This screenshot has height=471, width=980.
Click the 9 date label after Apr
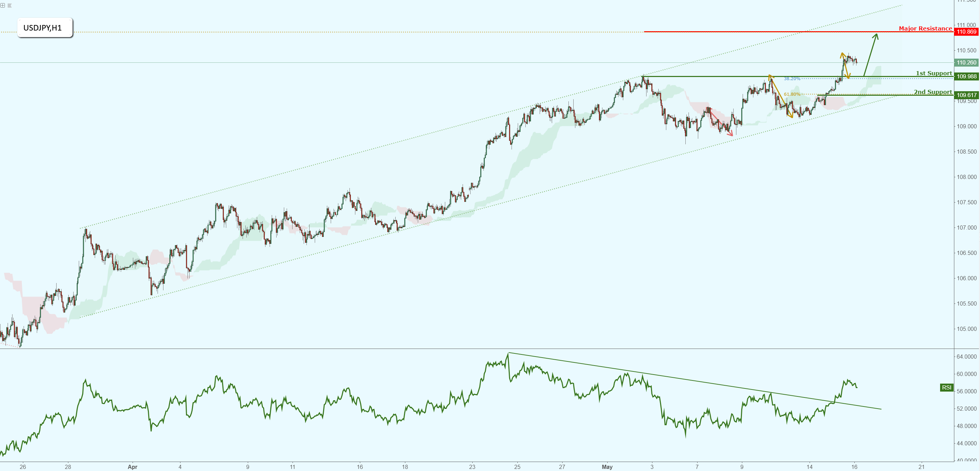pyautogui.click(x=248, y=467)
